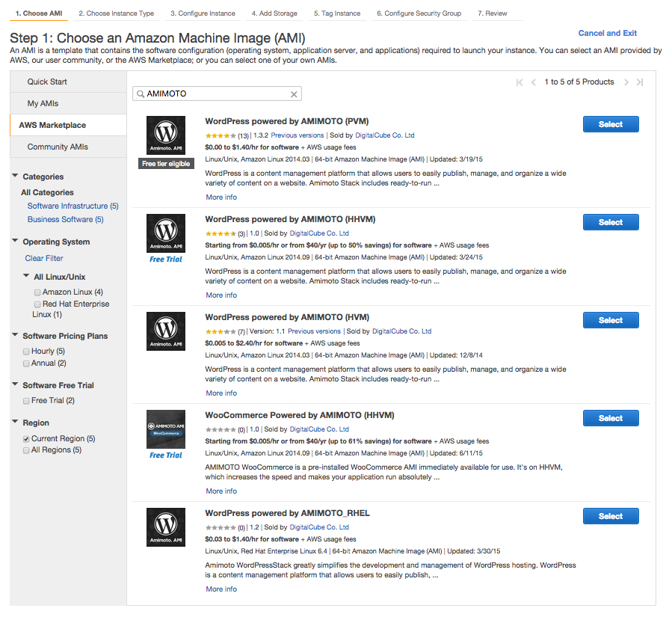
Task: Switch to Quick Start tab
Action: pos(68,82)
